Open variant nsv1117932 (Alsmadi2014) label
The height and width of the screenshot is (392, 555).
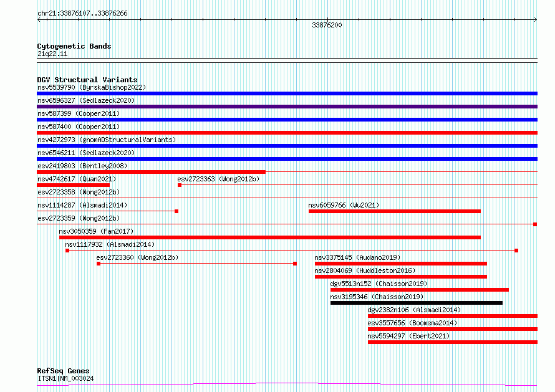(x=110, y=244)
